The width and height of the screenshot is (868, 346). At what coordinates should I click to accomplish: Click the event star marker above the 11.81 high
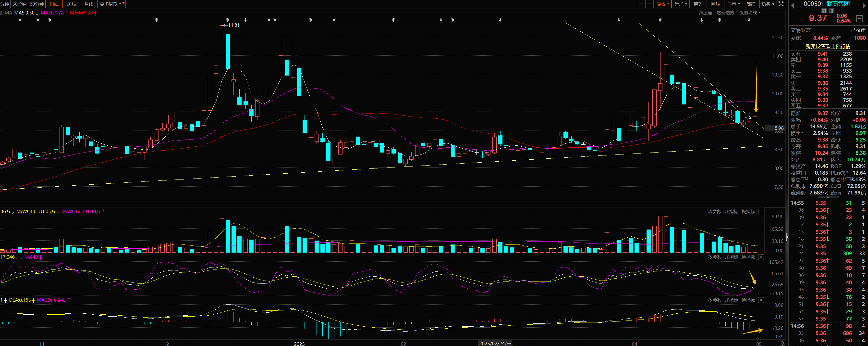tap(227, 20)
